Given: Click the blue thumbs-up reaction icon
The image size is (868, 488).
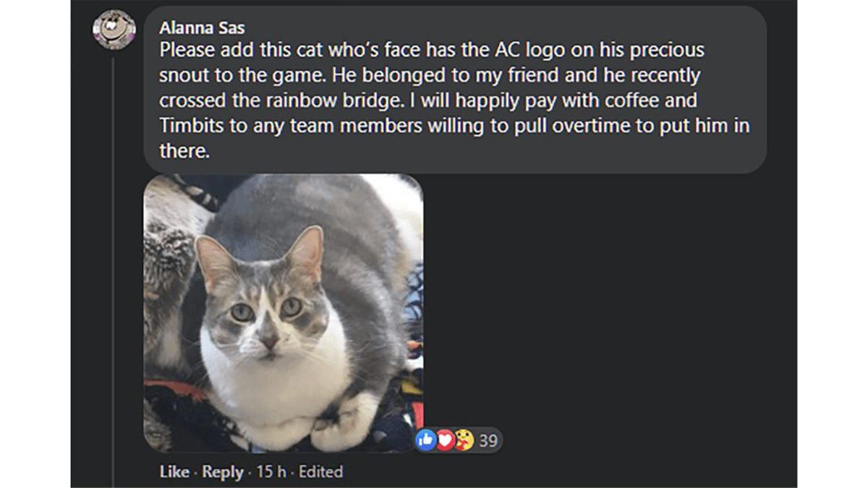Looking at the screenshot, I should pos(426,440).
